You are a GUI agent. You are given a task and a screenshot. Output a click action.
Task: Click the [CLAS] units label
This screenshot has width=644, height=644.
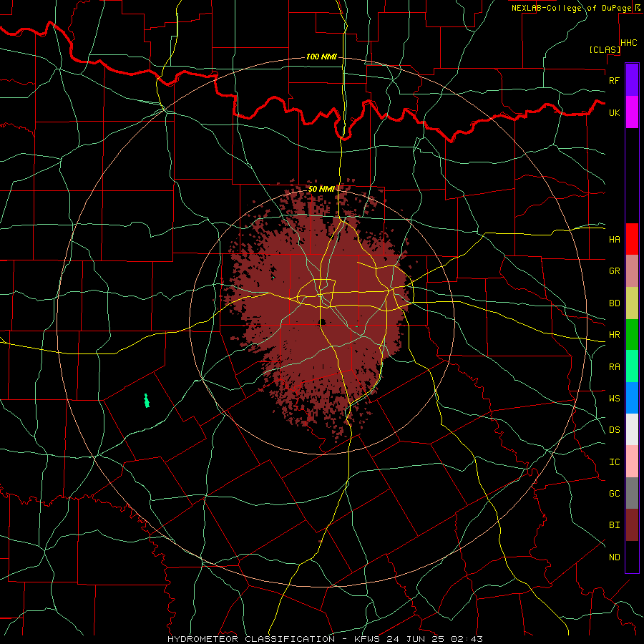coord(605,49)
